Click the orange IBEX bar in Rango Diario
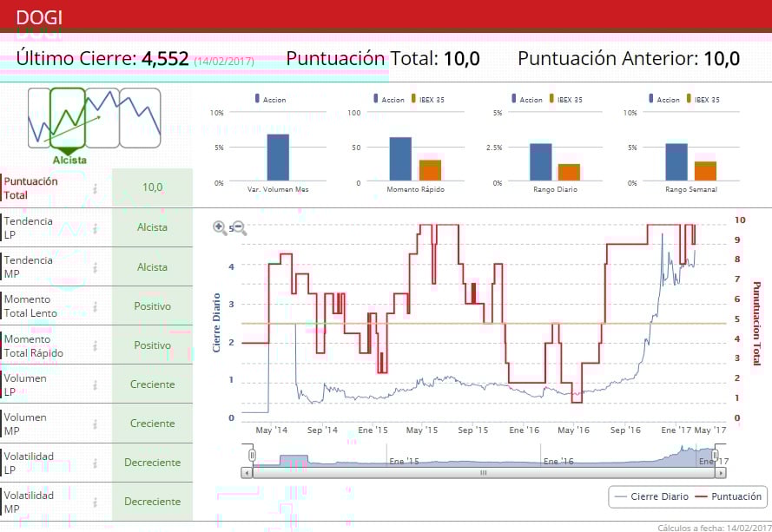This screenshot has height=532, width=772. [569, 173]
